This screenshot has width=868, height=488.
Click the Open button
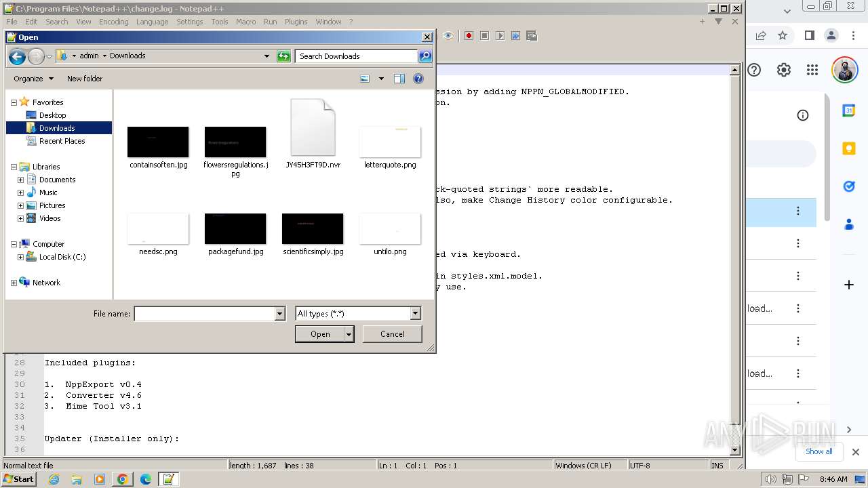320,334
